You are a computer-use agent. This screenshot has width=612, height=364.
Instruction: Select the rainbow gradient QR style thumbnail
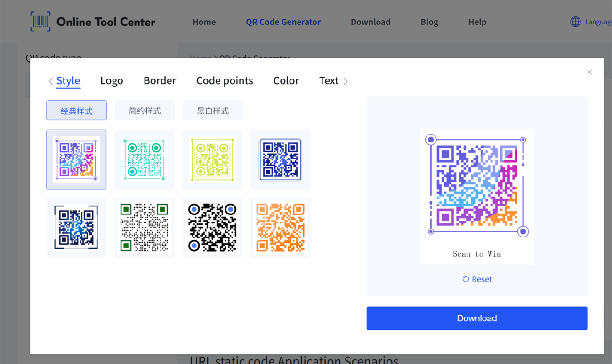click(76, 160)
